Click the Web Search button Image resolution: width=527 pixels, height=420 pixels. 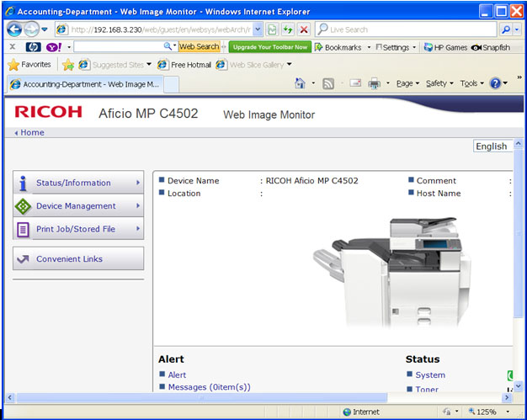coord(199,46)
